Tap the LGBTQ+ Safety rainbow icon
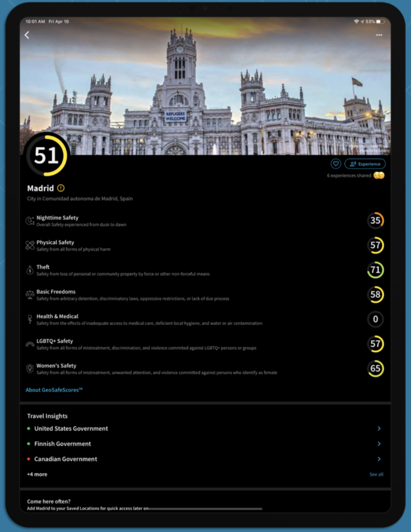Image resolution: width=411 pixels, height=532 pixels. tap(30, 344)
